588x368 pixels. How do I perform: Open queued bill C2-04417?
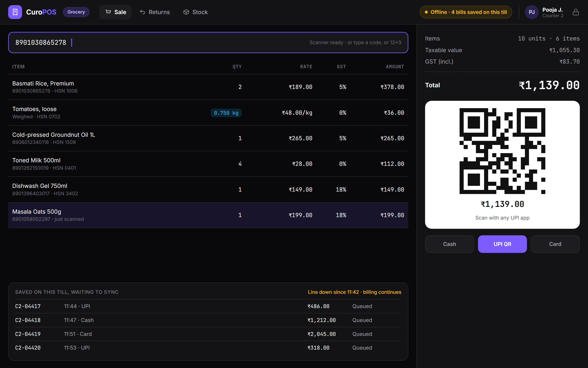[208, 306]
